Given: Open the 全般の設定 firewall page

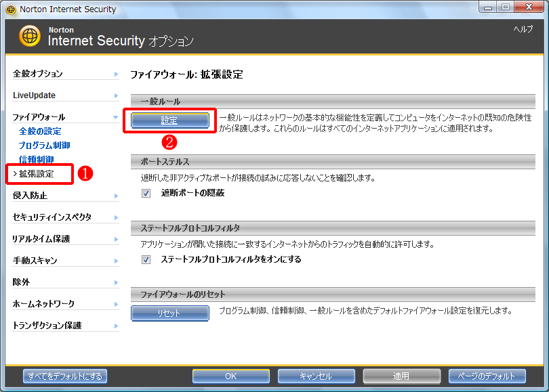Looking at the screenshot, I should click(x=40, y=131).
